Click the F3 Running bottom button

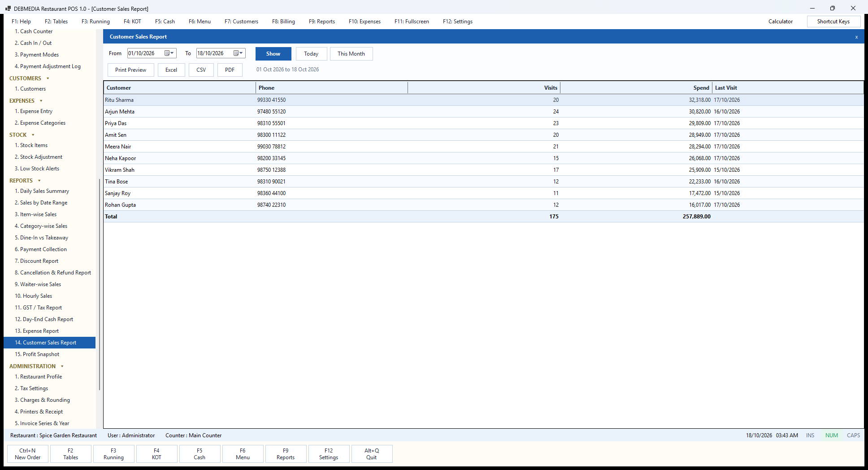(113, 454)
